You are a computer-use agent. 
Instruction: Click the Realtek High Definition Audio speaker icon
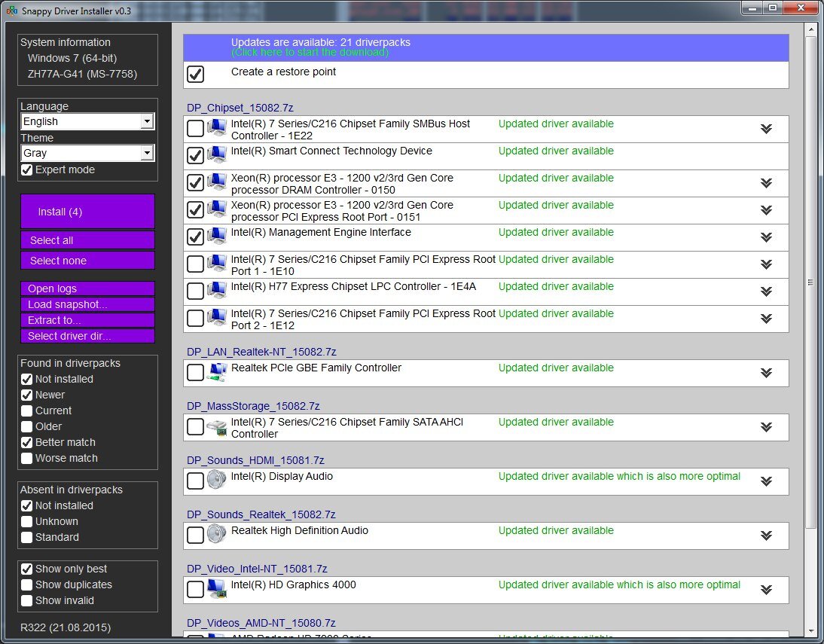(216, 534)
